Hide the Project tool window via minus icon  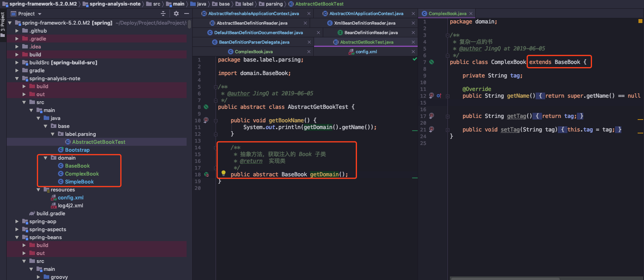(187, 14)
